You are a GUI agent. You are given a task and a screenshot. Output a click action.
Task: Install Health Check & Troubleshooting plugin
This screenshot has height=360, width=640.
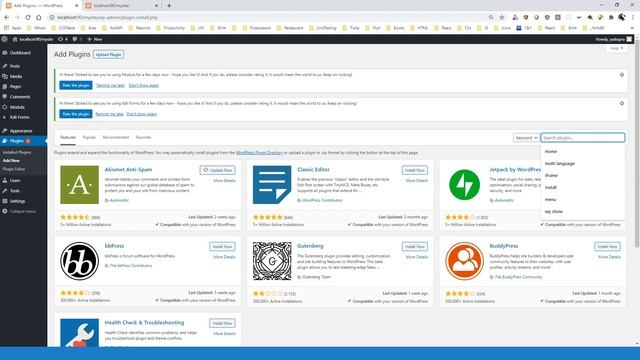click(x=222, y=323)
